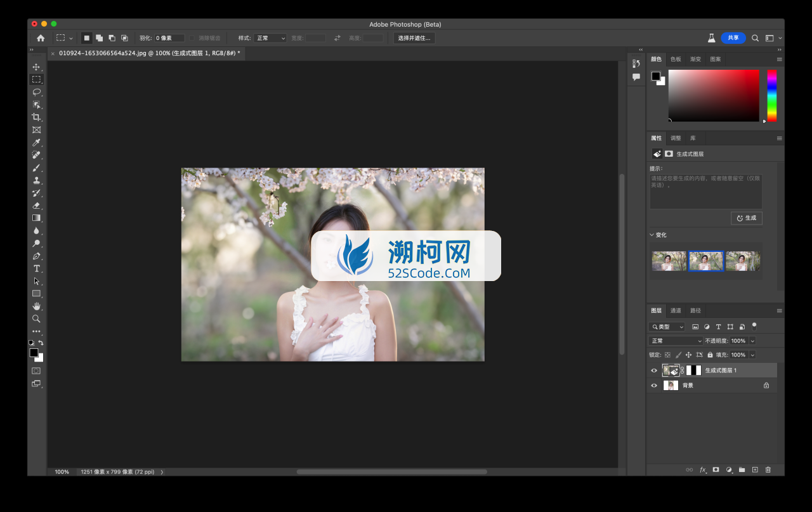
Task: Open workspace switcher dropdown at top right
Action: pos(773,38)
